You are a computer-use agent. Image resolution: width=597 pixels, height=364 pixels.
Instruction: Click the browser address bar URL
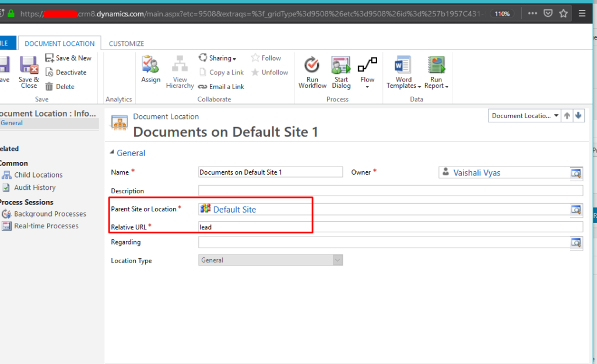pyautogui.click(x=251, y=14)
